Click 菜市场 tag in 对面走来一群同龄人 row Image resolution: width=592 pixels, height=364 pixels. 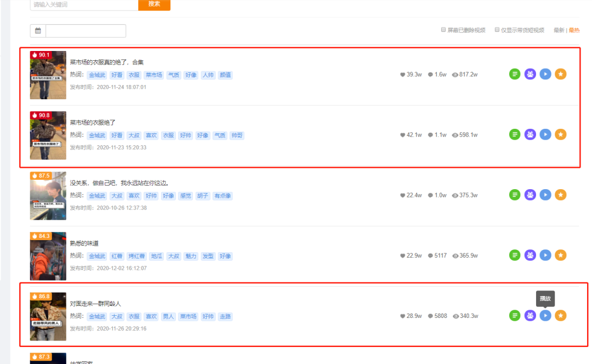pyautogui.click(x=188, y=317)
